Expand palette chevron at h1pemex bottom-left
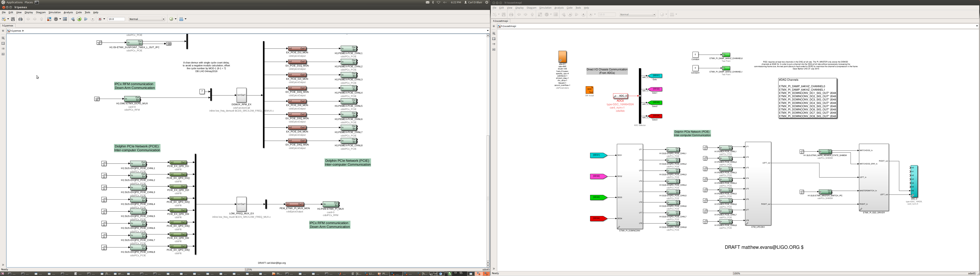This screenshot has width=980, height=276. 3,264
